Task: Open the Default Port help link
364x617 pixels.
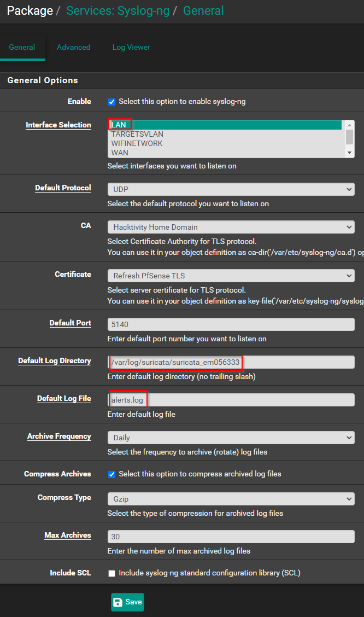Action: click(x=70, y=323)
